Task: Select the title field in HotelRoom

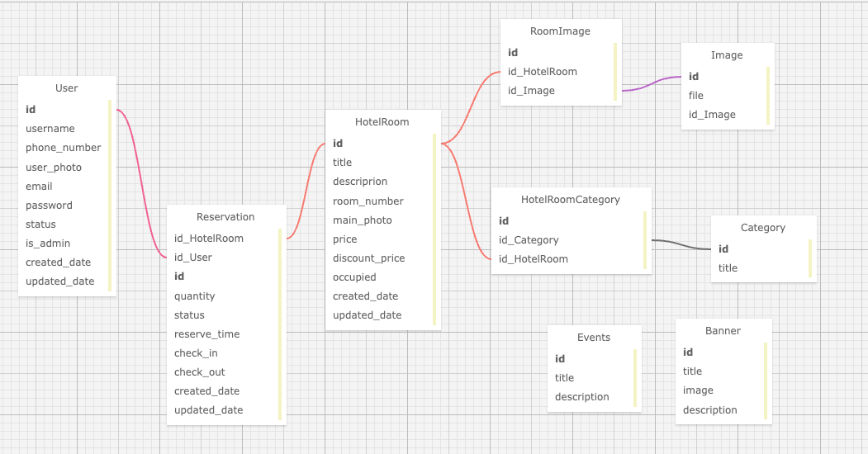Action: [342, 162]
